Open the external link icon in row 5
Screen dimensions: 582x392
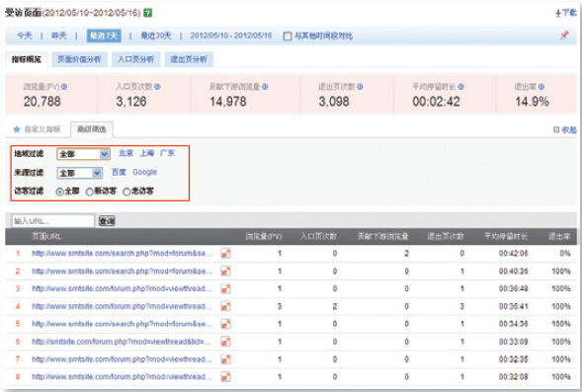coord(225,324)
